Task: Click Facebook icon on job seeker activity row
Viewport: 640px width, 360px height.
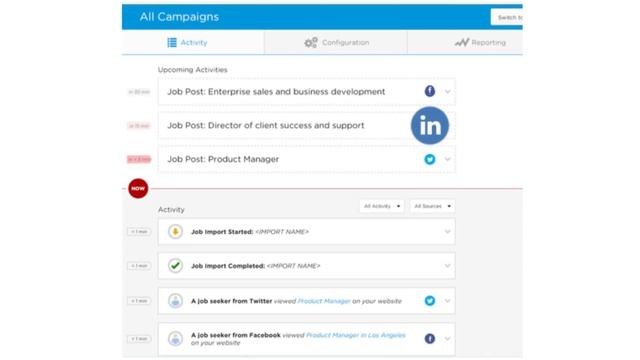Action: pos(429,338)
